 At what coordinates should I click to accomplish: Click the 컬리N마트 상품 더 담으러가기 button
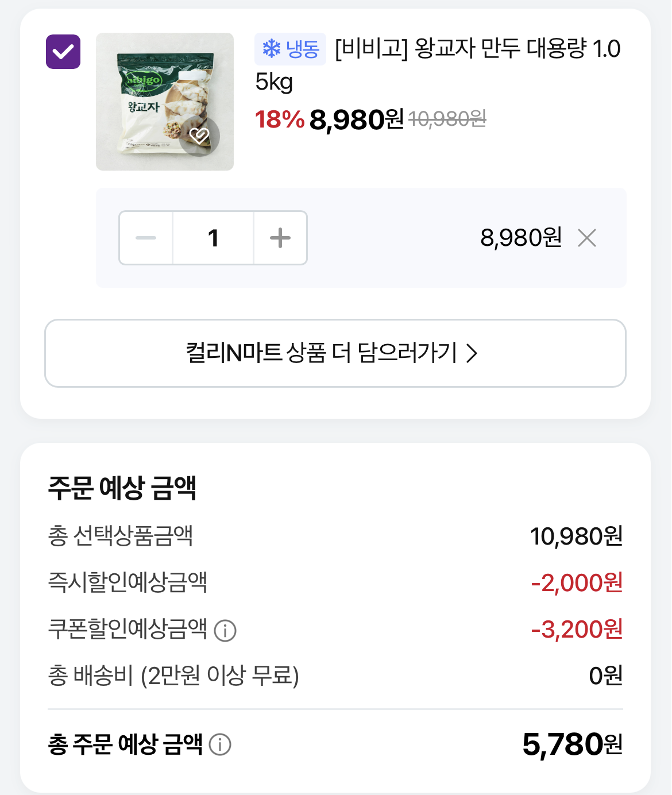coord(335,353)
